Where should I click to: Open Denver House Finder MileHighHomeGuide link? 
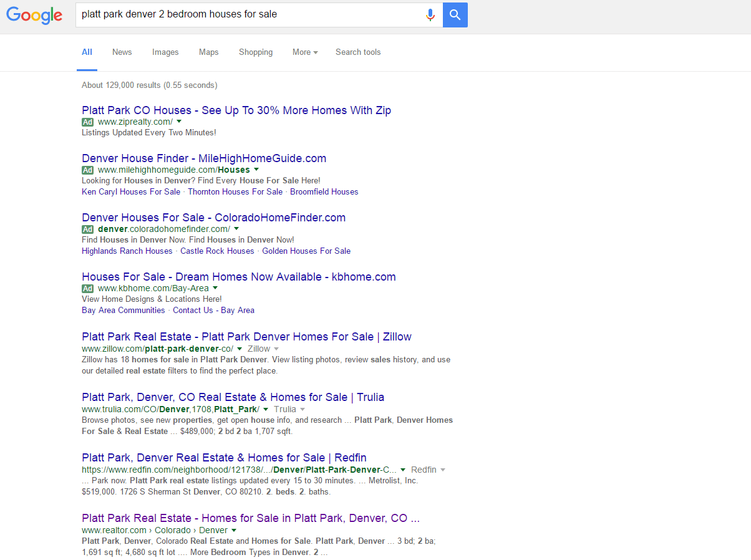[204, 158]
